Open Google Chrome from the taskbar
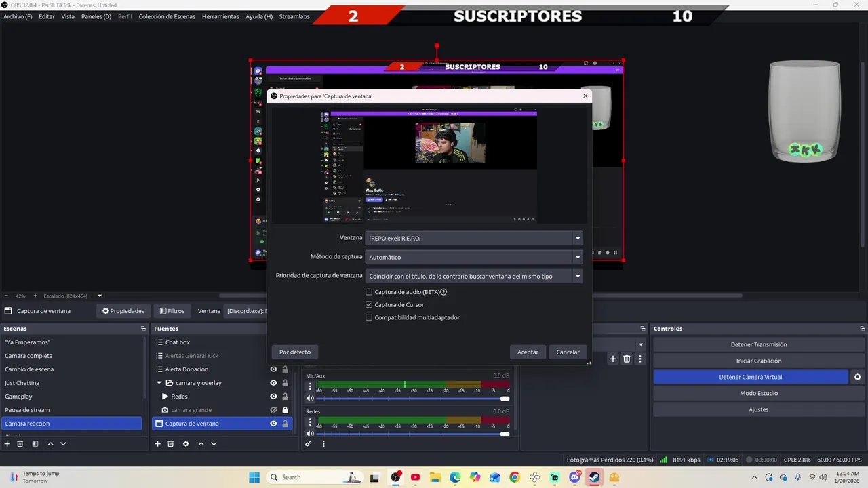This screenshot has width=868, height=488. pos(515,477)
